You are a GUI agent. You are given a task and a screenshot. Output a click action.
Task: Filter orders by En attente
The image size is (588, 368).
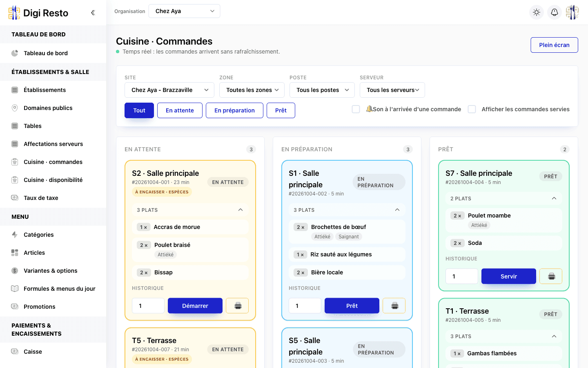(180, 110)
